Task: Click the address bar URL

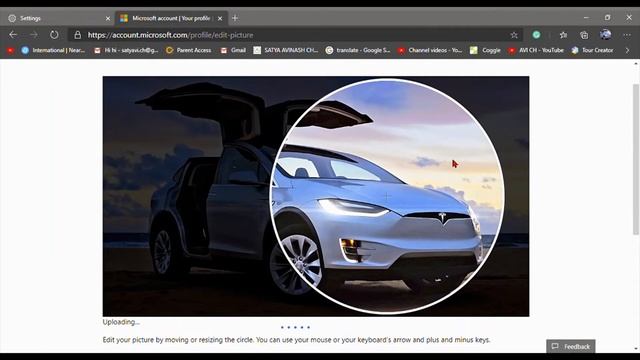Action: (x=170, y=35)
